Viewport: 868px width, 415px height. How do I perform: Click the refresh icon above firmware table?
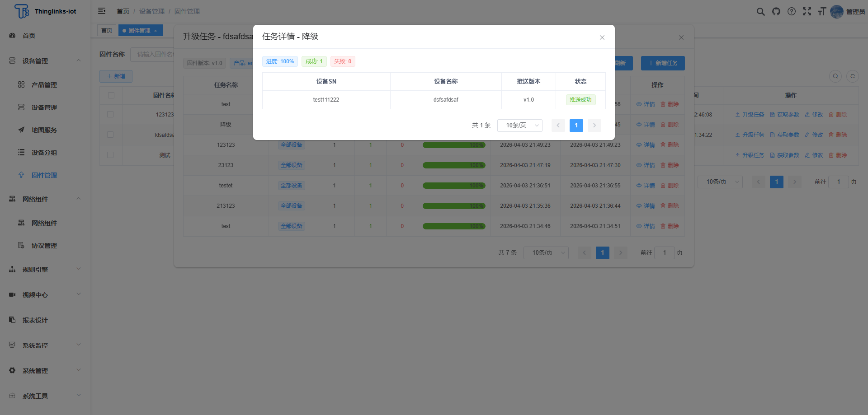click(853, 76)
